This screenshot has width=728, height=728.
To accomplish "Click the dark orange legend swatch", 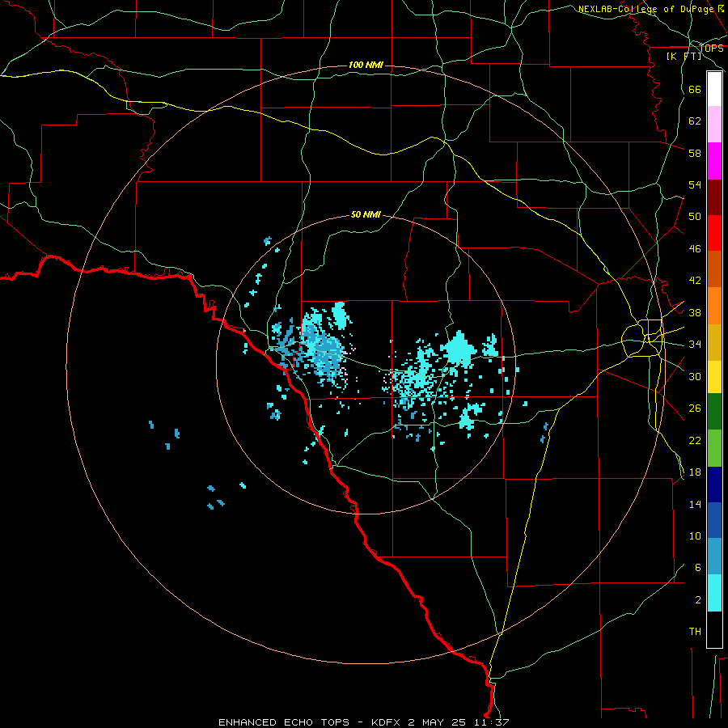I will tap(714, 269).
